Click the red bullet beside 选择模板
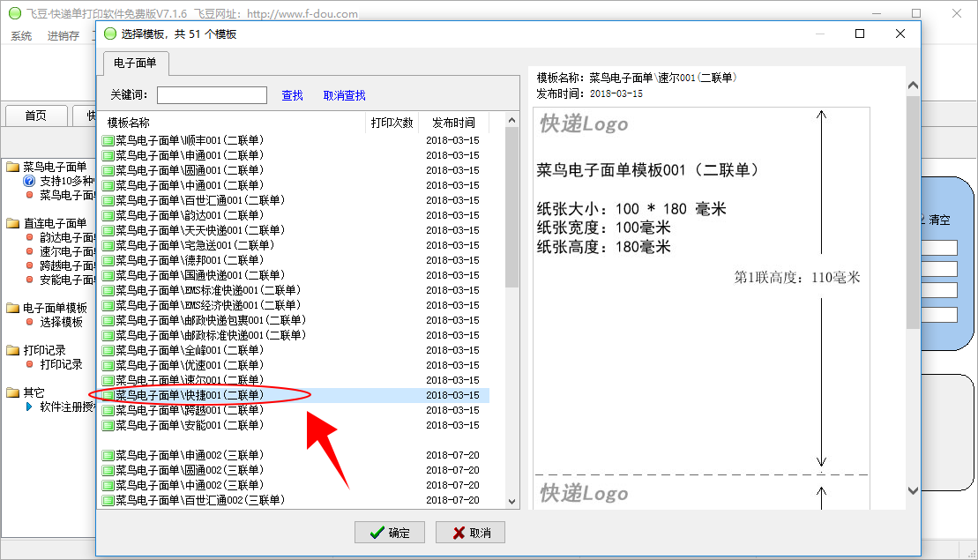The image size is (978, 560). coord(29,322)
